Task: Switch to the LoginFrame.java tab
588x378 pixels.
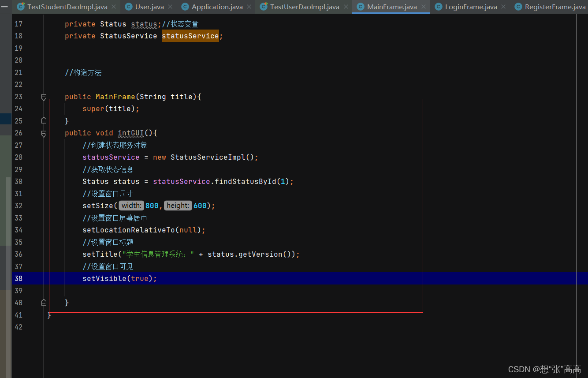Action: (470, 7)
